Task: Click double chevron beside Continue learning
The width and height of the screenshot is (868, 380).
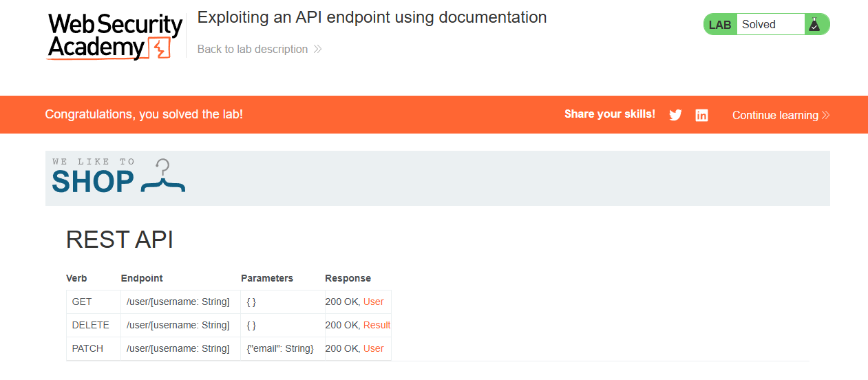Action: [x=825, y=115]
